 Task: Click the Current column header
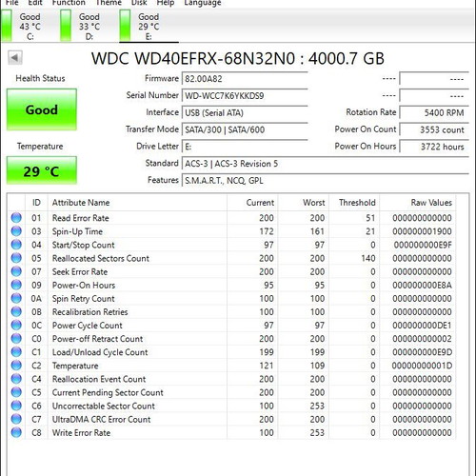252,203
